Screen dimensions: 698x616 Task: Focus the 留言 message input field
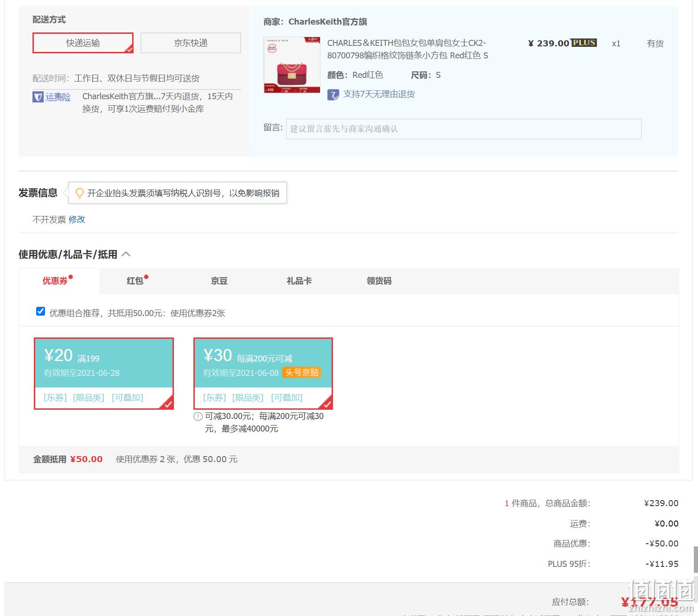[x=463, y=129]
